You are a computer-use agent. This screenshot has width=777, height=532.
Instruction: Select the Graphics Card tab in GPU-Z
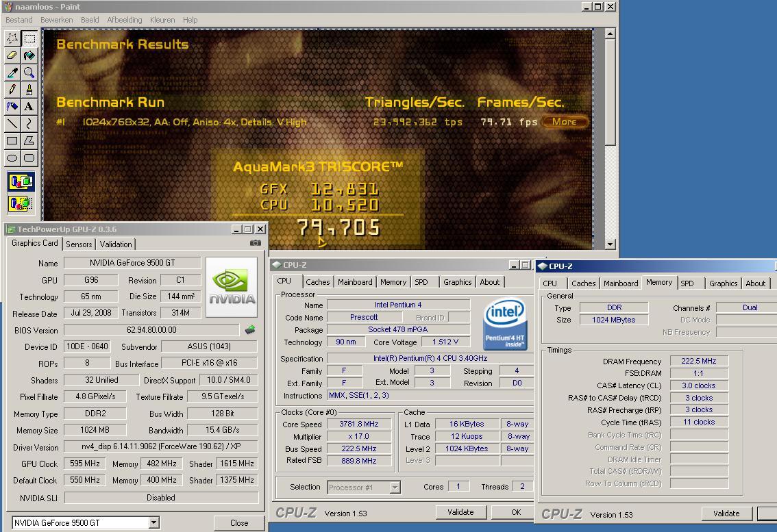[x=35, y=242]
